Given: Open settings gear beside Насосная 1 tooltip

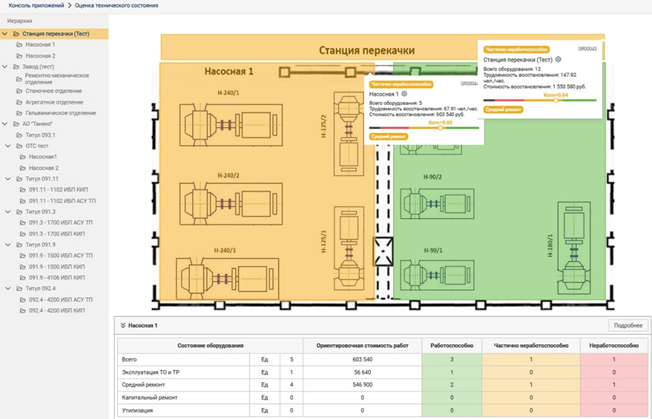Looking at the screenshot, I should 404,94.
